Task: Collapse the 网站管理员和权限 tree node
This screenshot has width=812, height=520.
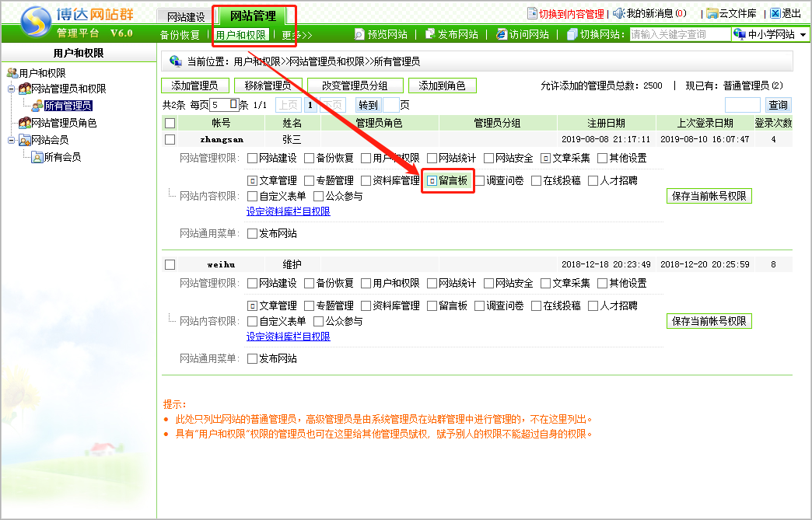Action: pos(11,89)
